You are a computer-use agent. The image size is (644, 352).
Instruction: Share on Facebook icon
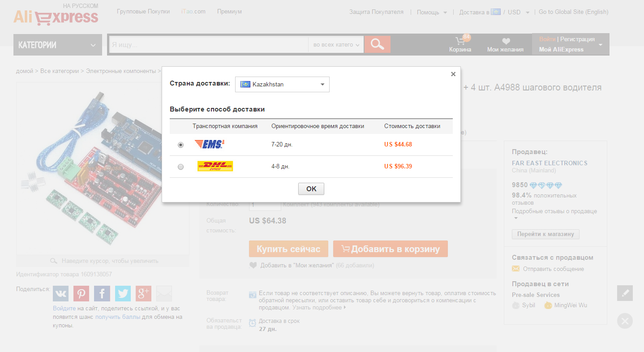[102, 293]
